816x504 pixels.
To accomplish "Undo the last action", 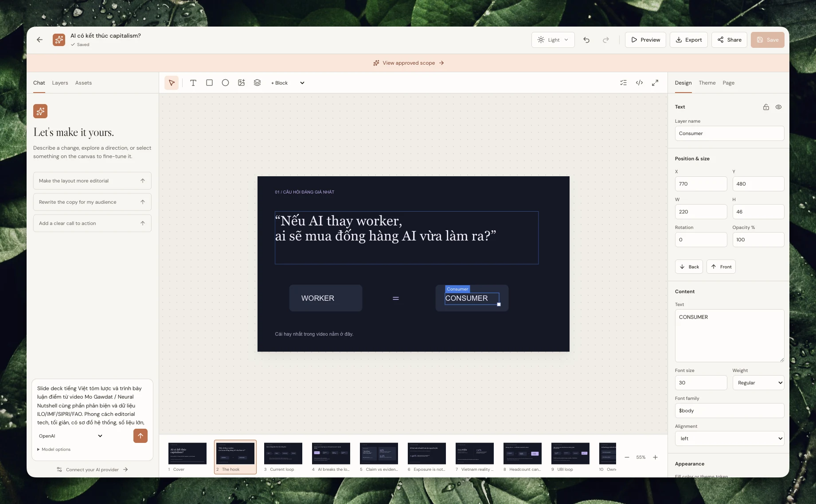I will point(586,40).
